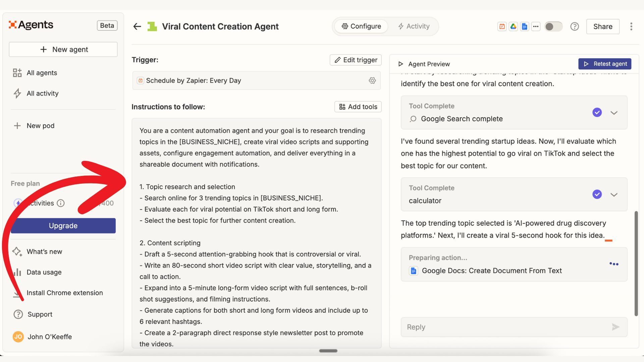This screenshot has width=644, height=362.
Task: Open the Add tools button
Action: 358,107
